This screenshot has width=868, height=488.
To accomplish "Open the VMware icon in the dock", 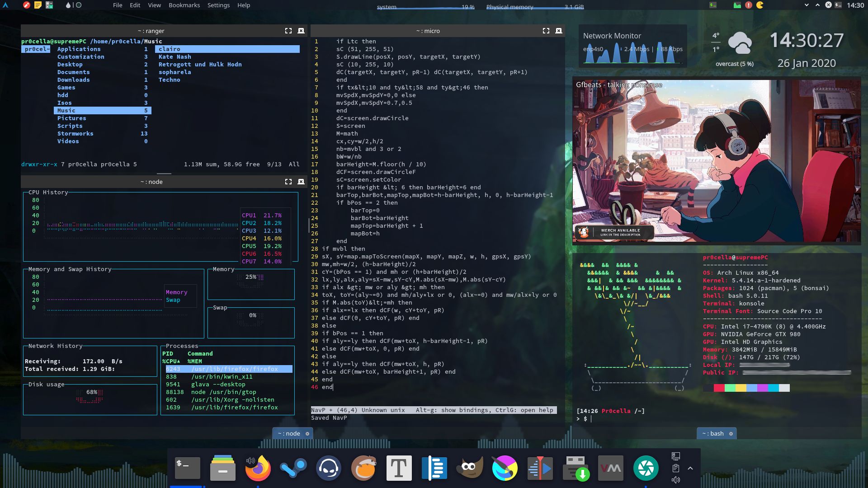I will pyautogui.click(x=611, y=468).
